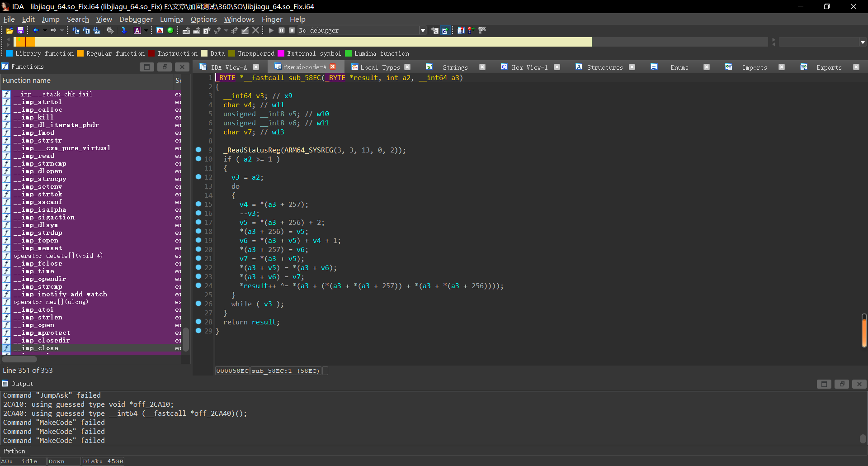Screen dimensions: 868x466
Task: Click the purple 'A' strings style icon
Action: click(x=137, y=30)
